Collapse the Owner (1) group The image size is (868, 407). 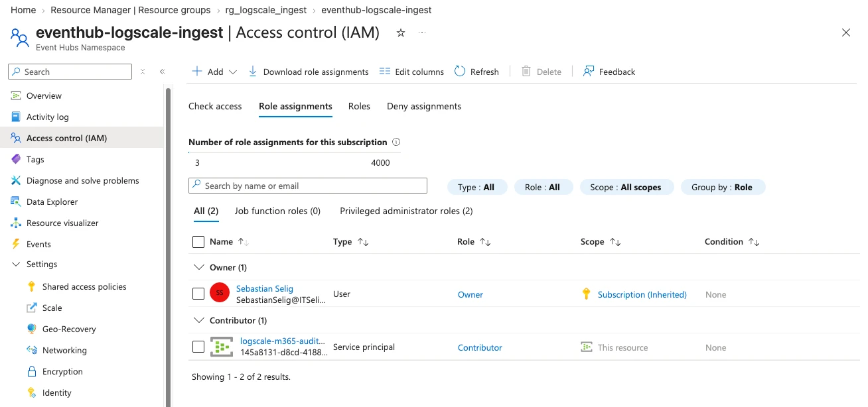[x=198, y=267]
